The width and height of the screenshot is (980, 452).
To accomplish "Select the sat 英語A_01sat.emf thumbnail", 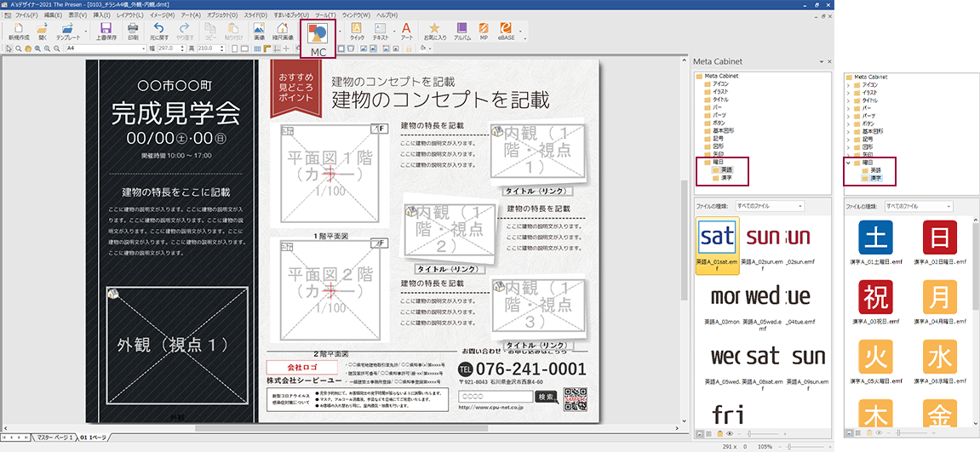I will tap(718, 246).
